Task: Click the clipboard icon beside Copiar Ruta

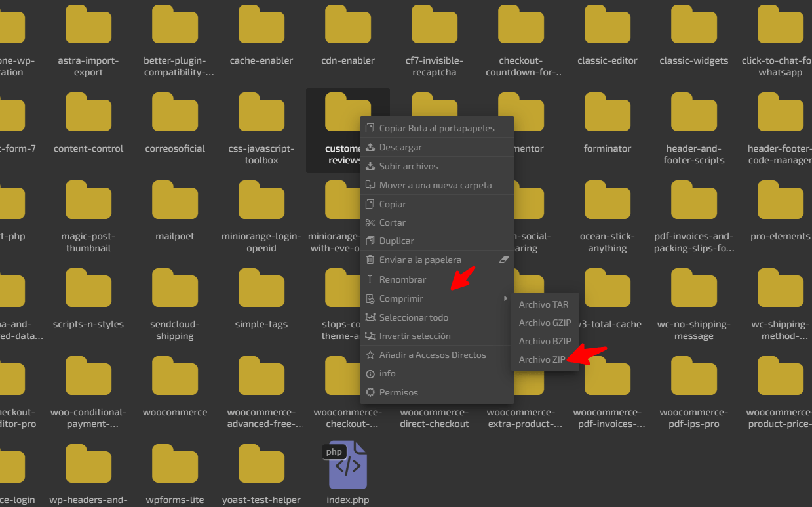Action: [370, 128]
